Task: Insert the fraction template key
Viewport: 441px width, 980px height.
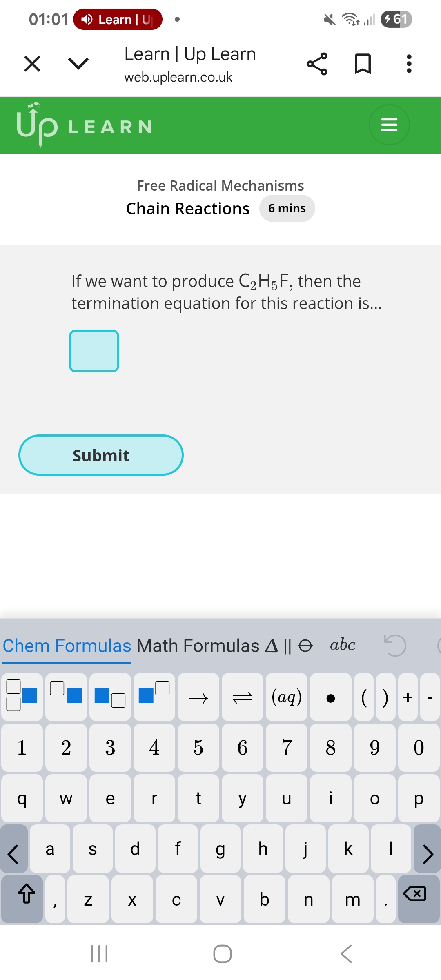Action: coord(22,696)
